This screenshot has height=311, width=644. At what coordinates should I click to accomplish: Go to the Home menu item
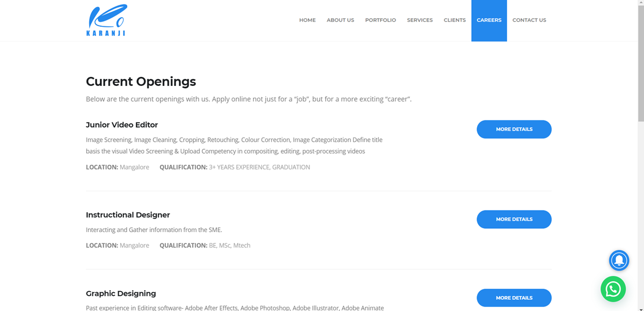point(308,20)
